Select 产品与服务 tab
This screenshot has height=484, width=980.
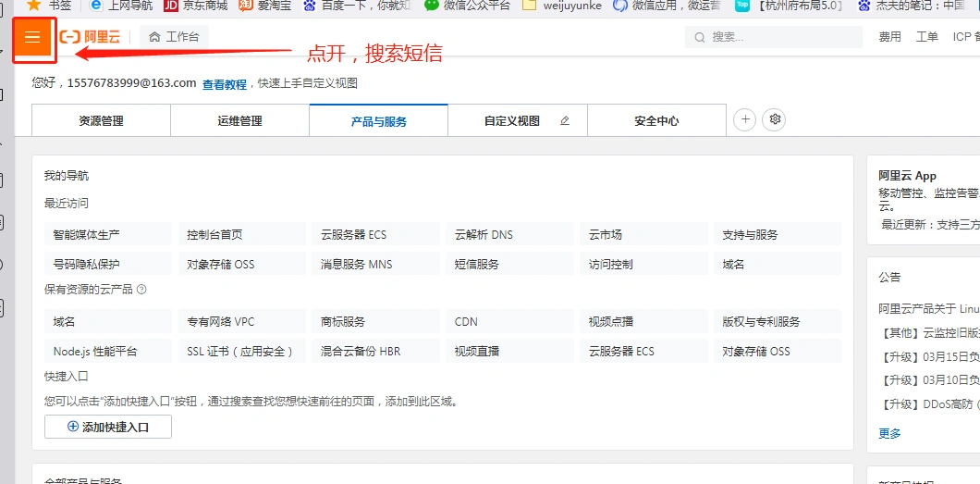click(379, 120)
